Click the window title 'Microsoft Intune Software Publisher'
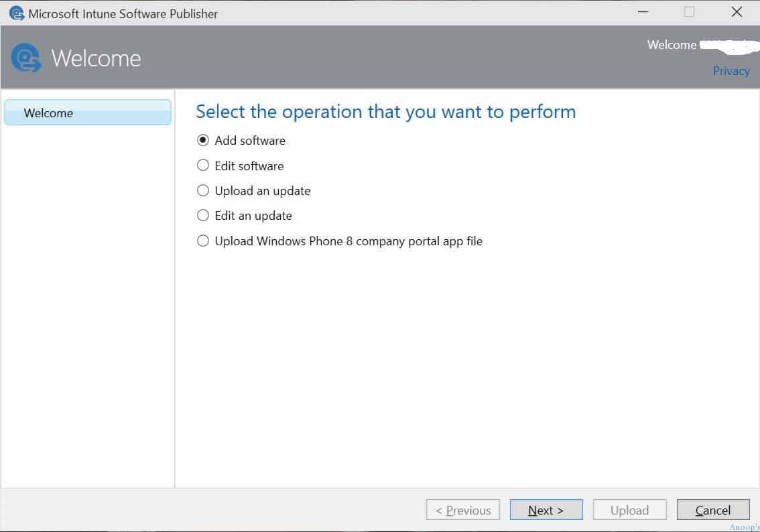Viewport: 760px width, 532px height. coord(123,13)
